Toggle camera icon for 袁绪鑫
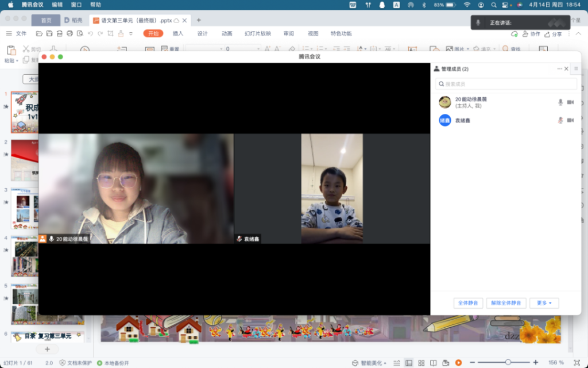 570,120
